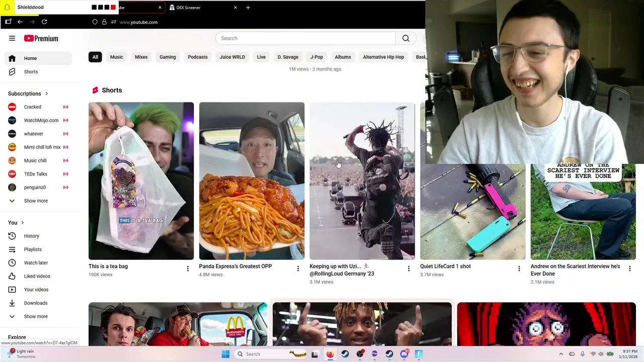Open the YouTube guide hamburger menu
The width and height of the screenshot is (644, 362).
(x=12, y=38)
